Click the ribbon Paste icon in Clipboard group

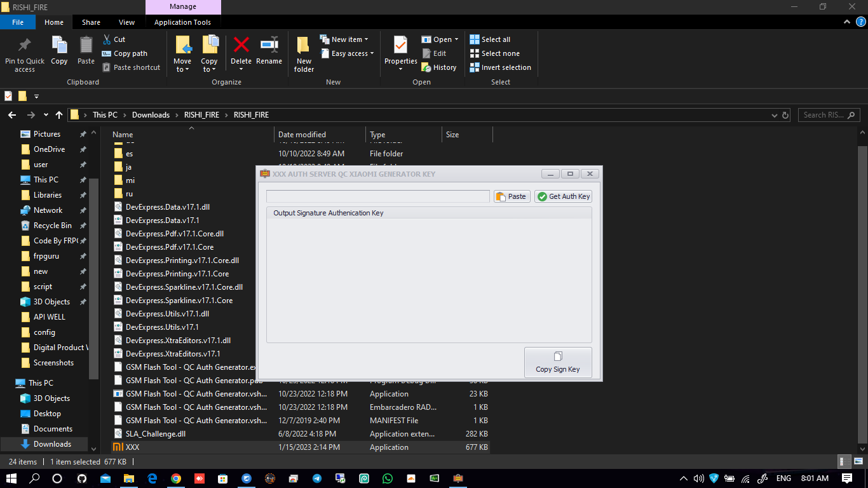pyautogui.click(x=86, y=45)
